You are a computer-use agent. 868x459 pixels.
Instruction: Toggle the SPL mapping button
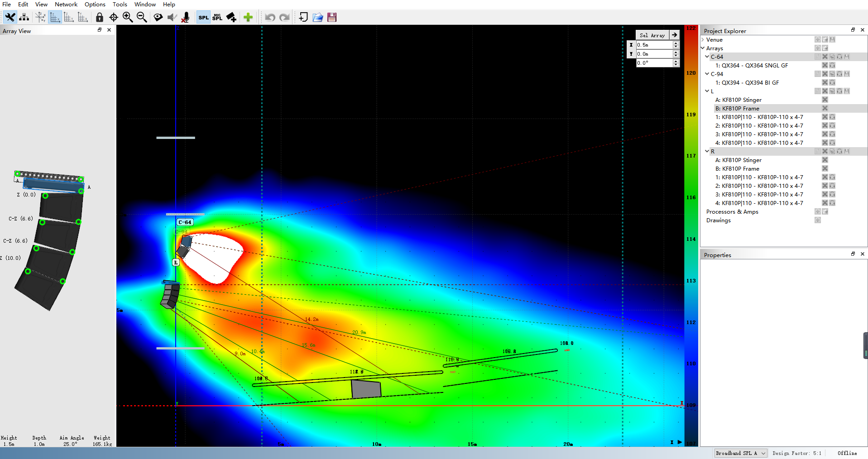coord(203,17)
